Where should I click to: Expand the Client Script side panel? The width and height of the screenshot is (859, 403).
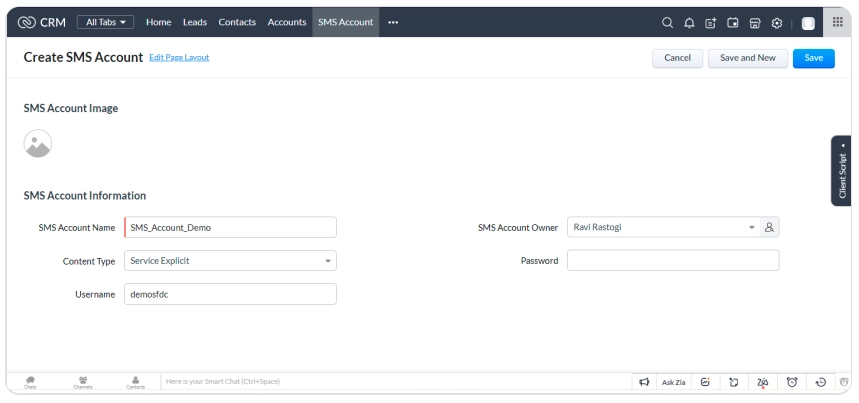841,171
